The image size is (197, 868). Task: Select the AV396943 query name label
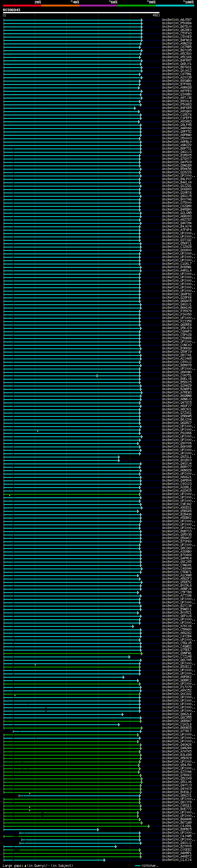[11, 10]
